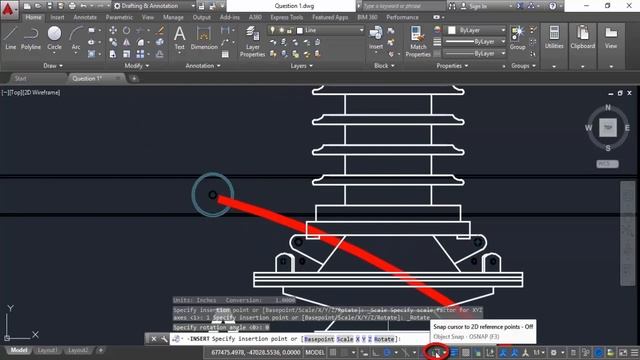The height and width of the screenshot is (360, 640).
Task: Open the Drafting & Annotation workspace dropdown
Action: coord(154,6)
